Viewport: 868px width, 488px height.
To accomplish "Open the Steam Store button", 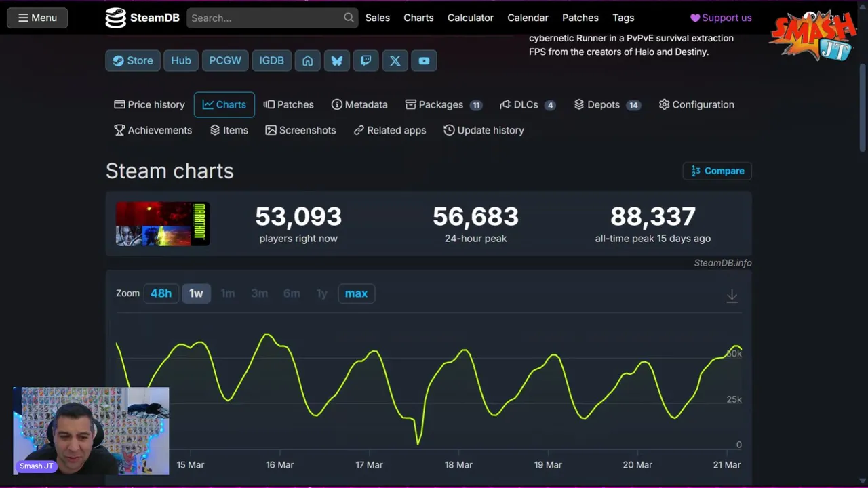I will tap(133, 60).
